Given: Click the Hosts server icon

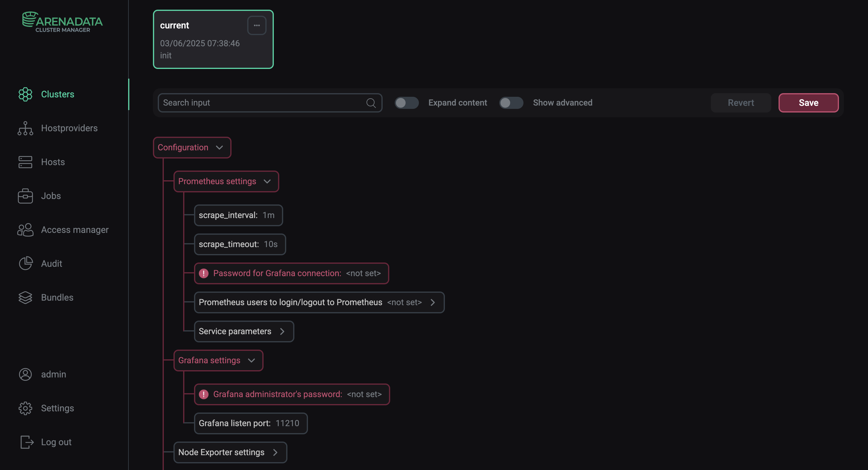Looking at the screenshot, I should (x=25, y=162).
